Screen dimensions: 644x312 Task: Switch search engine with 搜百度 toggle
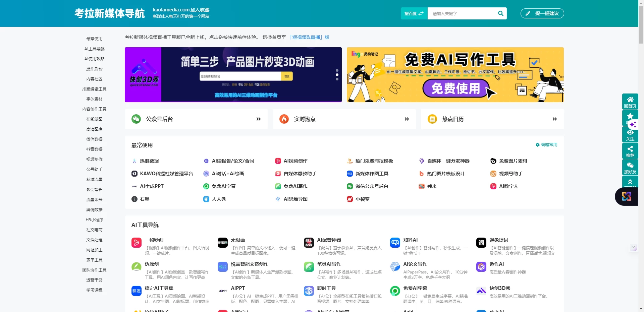[x=414, y=13]
